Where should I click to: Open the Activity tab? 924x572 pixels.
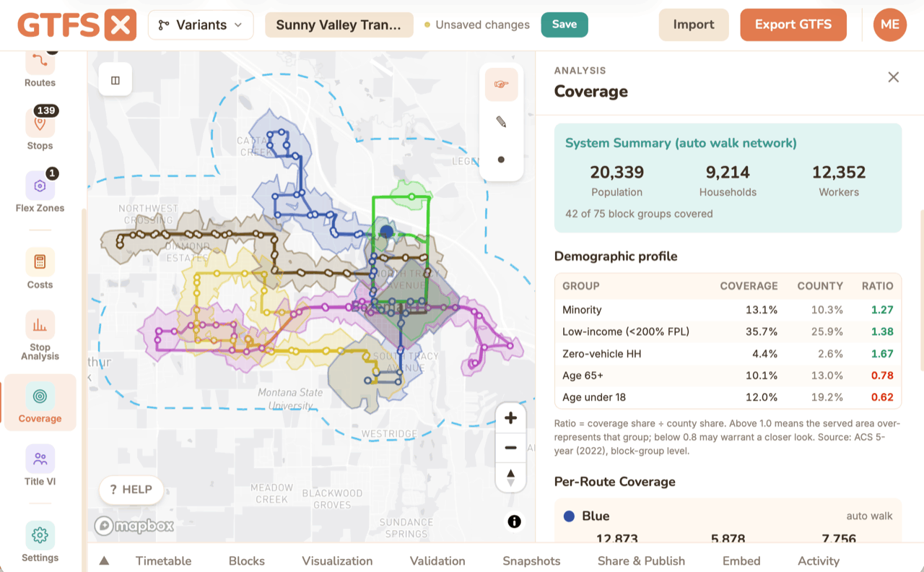(819, 560)
